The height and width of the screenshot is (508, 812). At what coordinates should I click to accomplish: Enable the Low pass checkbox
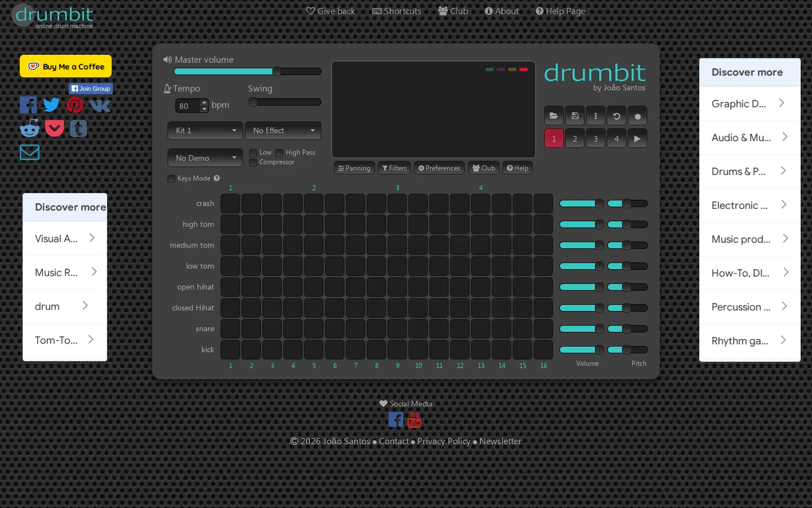[x=253, y=153]
